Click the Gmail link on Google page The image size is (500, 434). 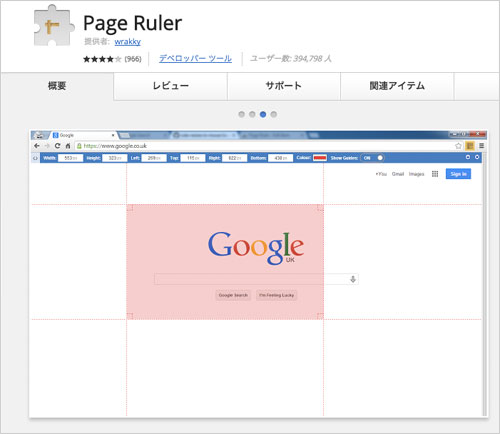(398, 174)
